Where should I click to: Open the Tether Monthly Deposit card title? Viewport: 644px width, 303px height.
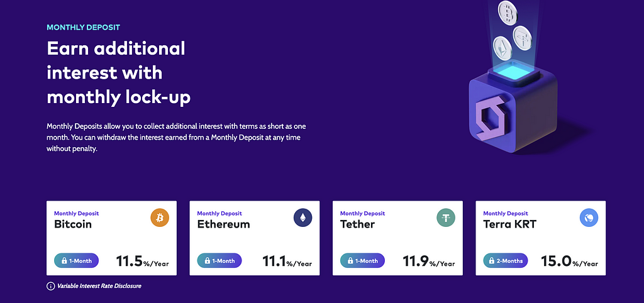(357, 224)
